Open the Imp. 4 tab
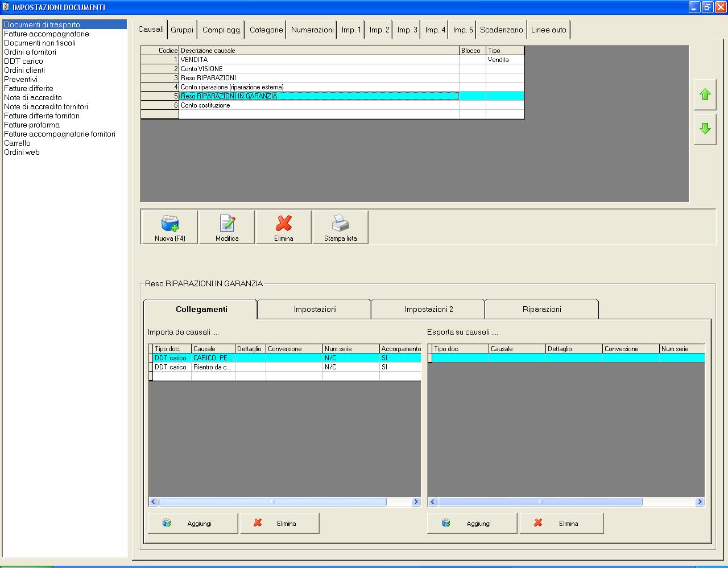Screen dimensions: 728x568 pyautogui.click(x=435, y=30)
